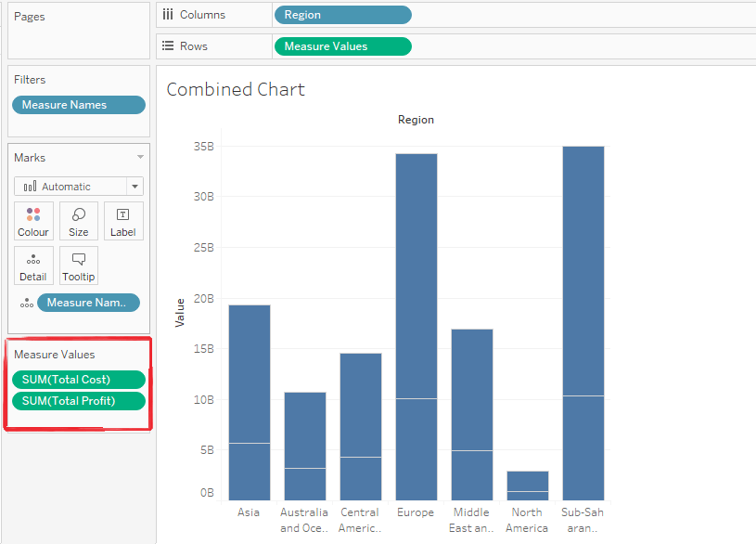Click the Detail marks card button
Viewport: 756px width, 544px height.
click(x=33, y=266)
